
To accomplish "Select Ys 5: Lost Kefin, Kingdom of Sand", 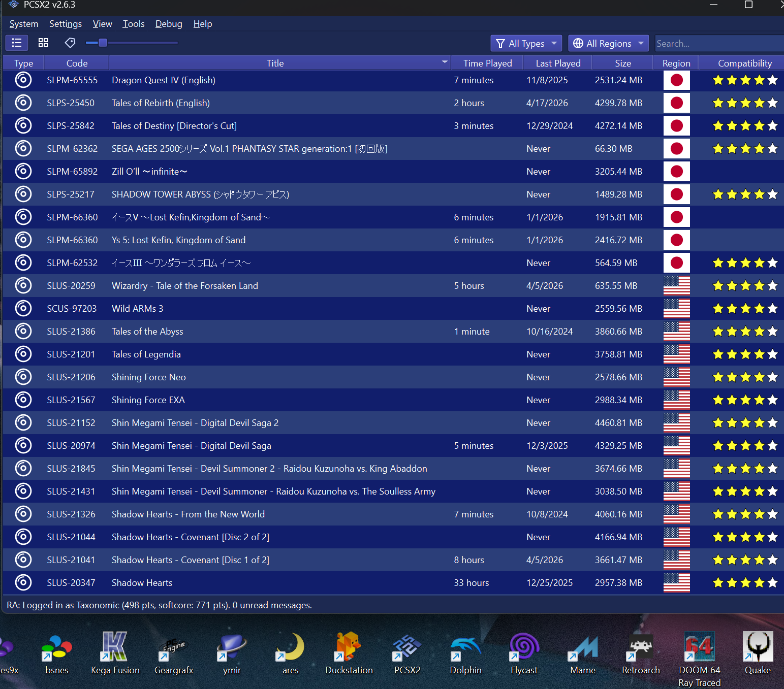I will click(x=178, y=240).
